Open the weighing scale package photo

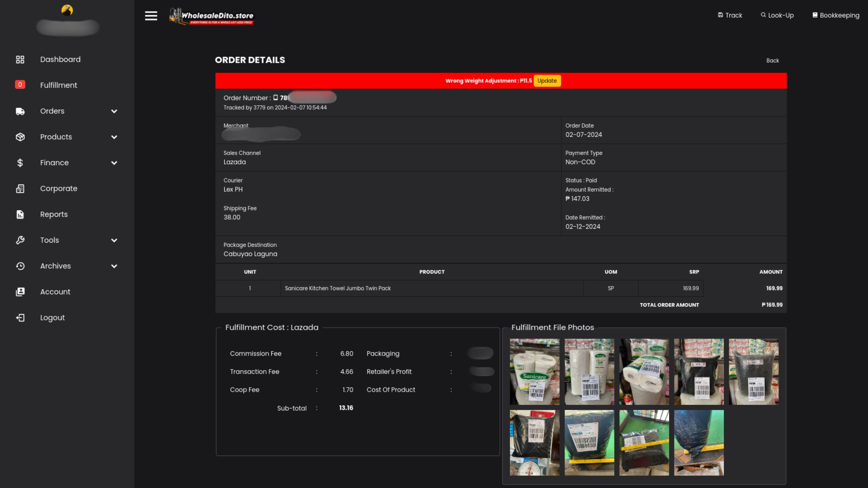[x=534, y=442]
